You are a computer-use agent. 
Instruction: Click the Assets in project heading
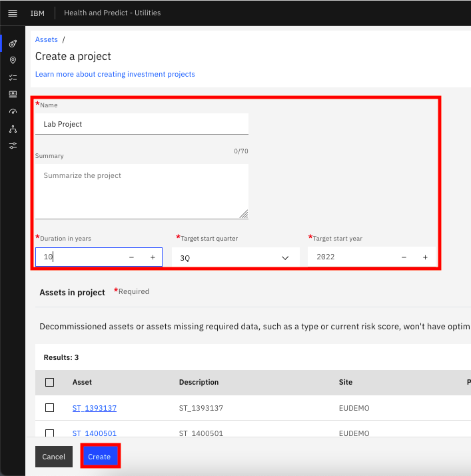pos(72,293)
